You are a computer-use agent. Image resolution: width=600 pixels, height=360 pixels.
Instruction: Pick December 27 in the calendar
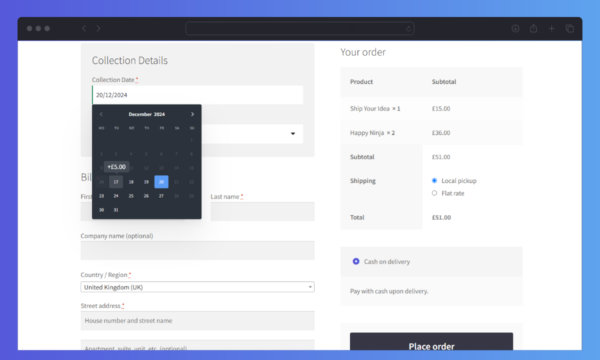coord(161,196)
